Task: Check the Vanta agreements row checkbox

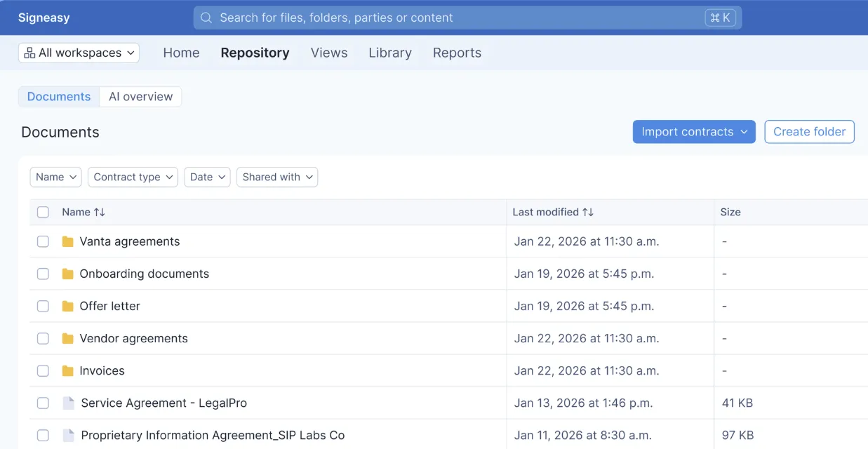Action: pos(43,241)
